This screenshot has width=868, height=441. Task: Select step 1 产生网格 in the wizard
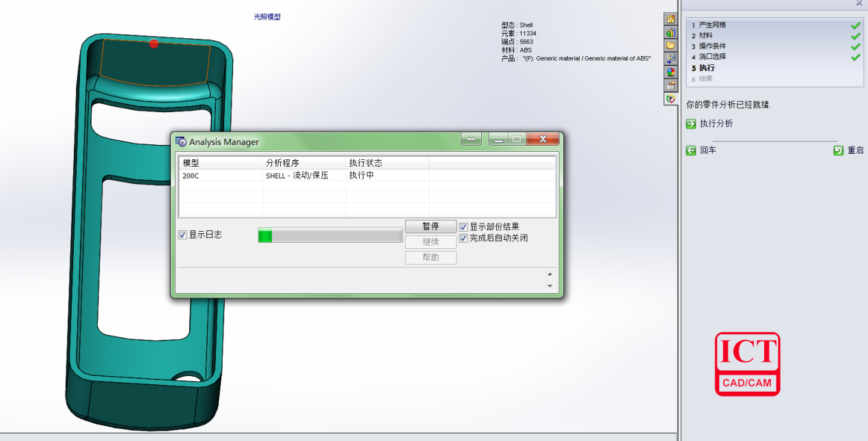coord(712,25)
